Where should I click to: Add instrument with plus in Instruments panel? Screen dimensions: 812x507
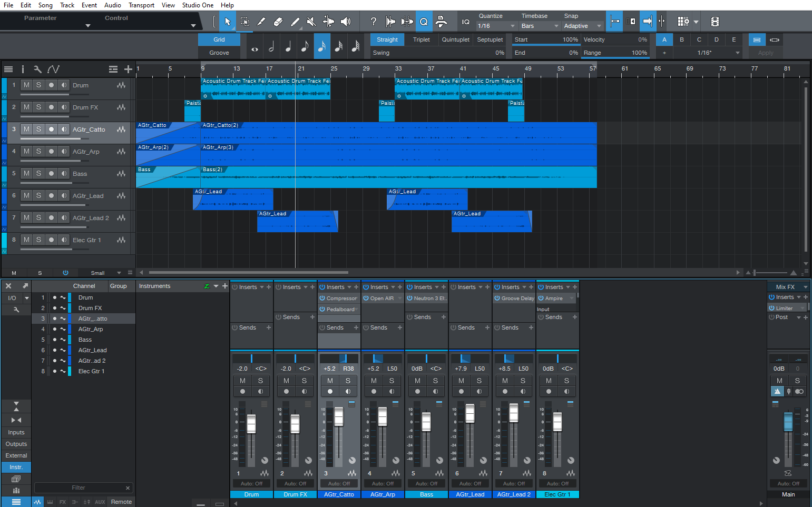[x=225, y=286]
